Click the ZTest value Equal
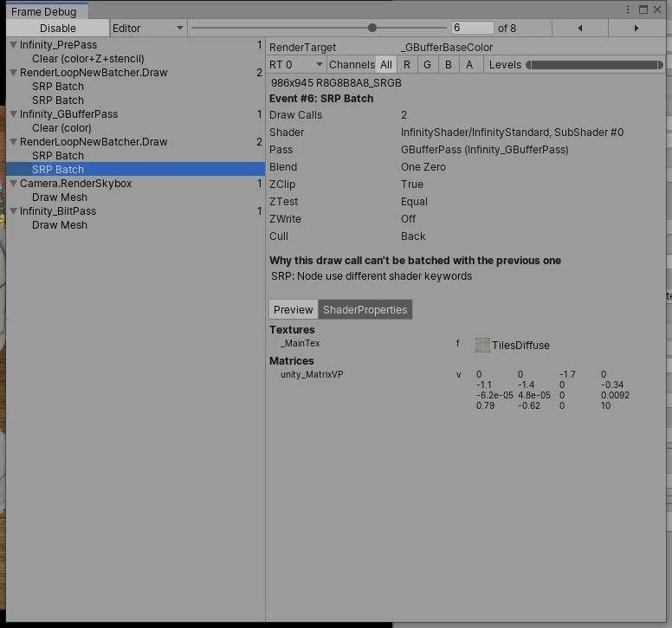 [414, 202]
